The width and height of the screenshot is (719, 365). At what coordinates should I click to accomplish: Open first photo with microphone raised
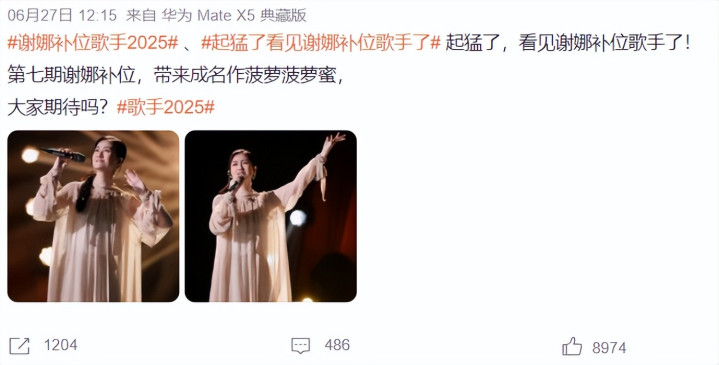[x=93, y=216]
